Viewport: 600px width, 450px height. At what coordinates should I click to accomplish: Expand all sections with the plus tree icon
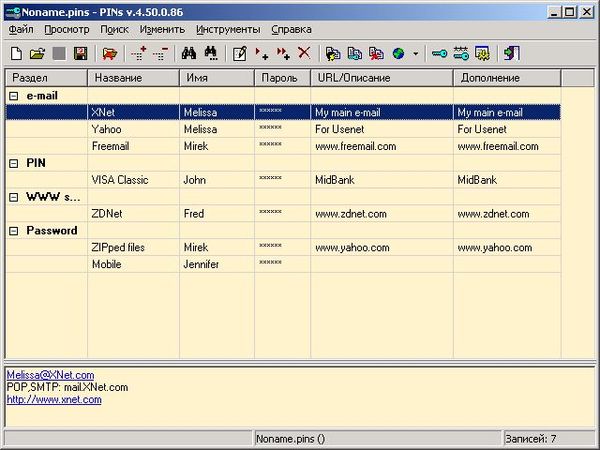point(139,54)
